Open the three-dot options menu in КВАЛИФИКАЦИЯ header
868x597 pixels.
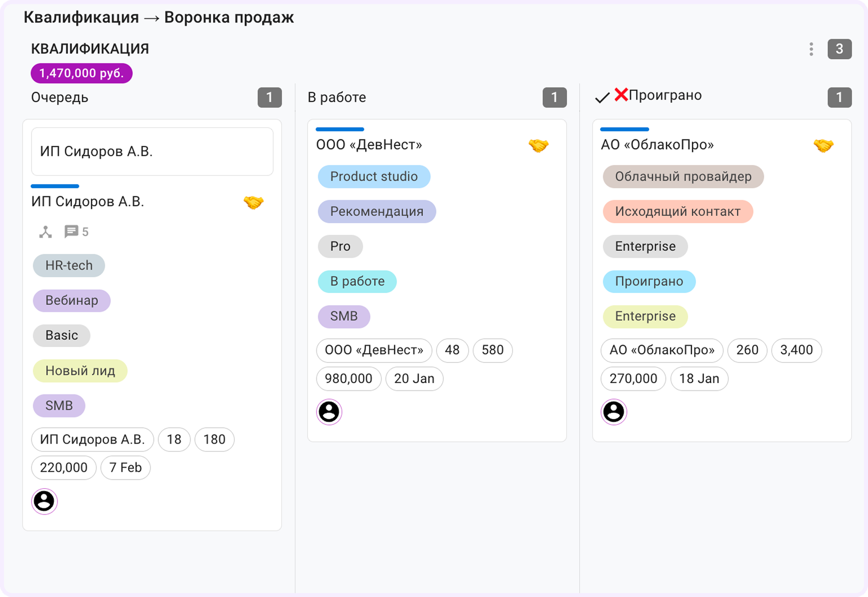click(811, 49)
